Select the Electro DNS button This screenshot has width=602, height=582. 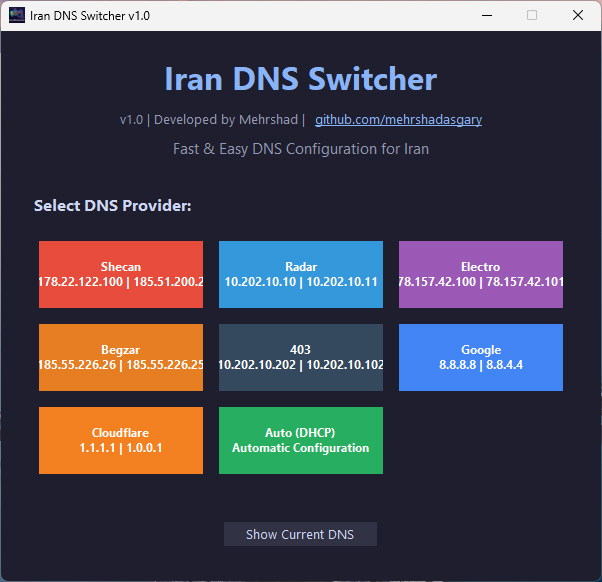click(481, 274)
